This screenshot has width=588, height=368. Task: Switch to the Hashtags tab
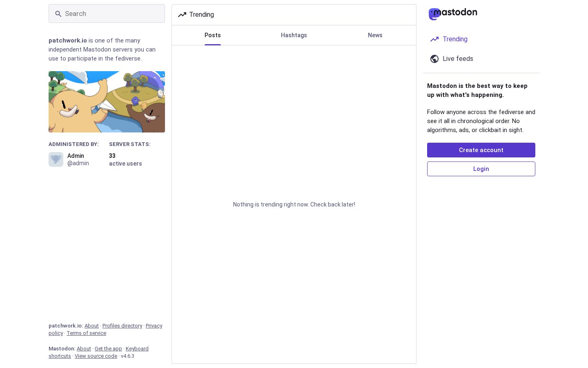click(x=294, y=35)
